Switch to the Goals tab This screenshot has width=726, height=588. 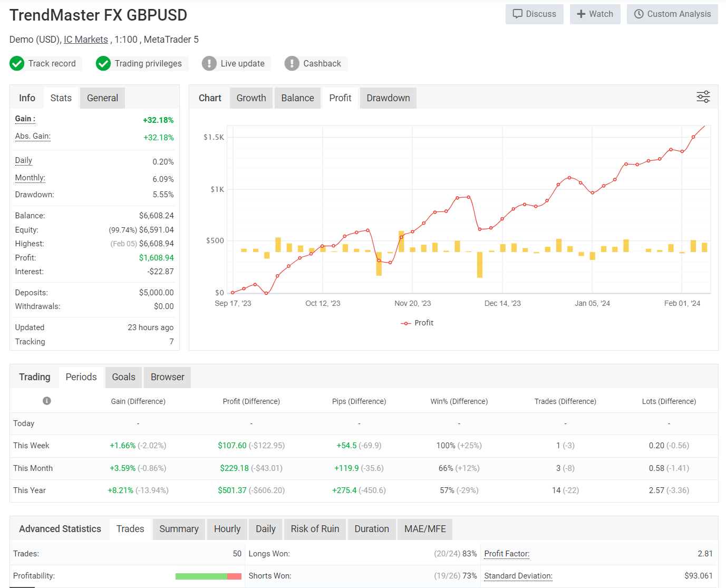(x=123, y=377)
